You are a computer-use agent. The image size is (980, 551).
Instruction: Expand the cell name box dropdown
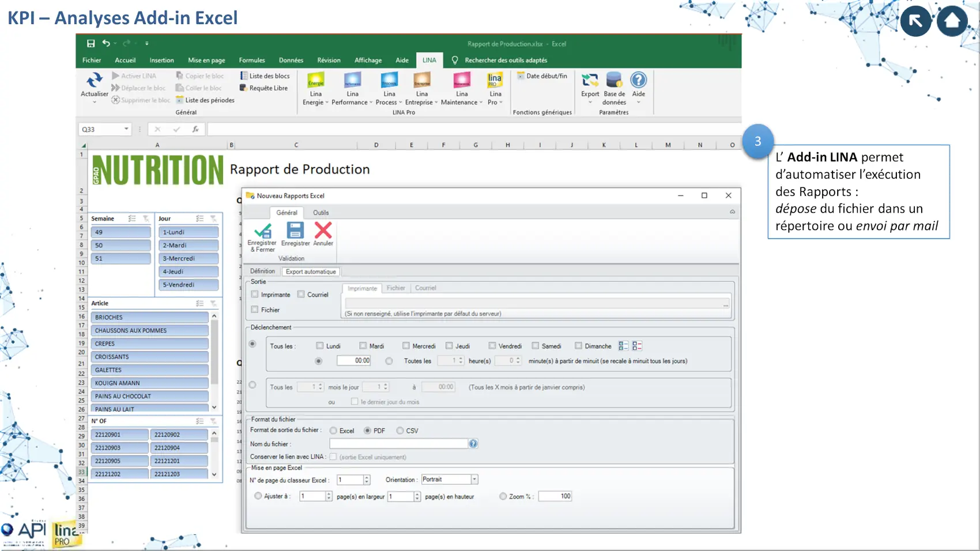(x=126, y=129)
